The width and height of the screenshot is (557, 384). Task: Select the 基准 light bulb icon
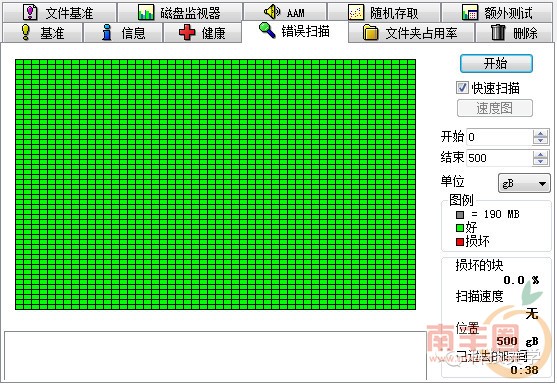click(x=26, y=32)
